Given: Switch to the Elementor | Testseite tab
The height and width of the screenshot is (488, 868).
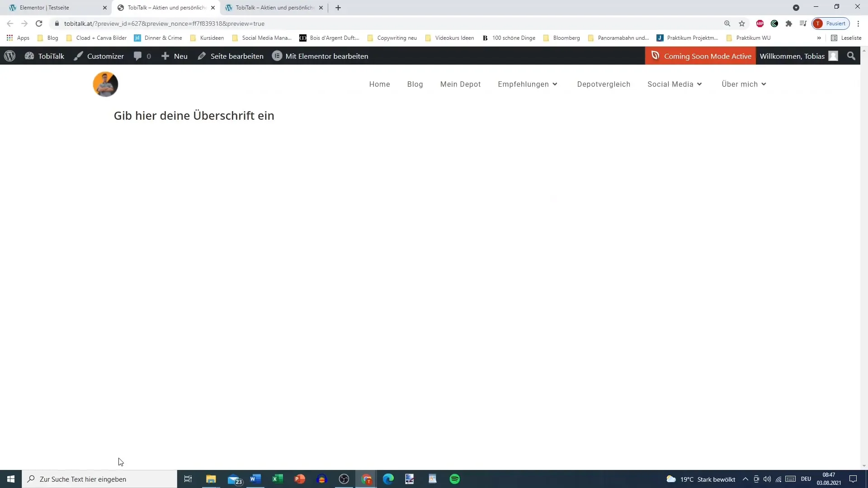Looking at the screenshot, I should (x=54, y=8).
